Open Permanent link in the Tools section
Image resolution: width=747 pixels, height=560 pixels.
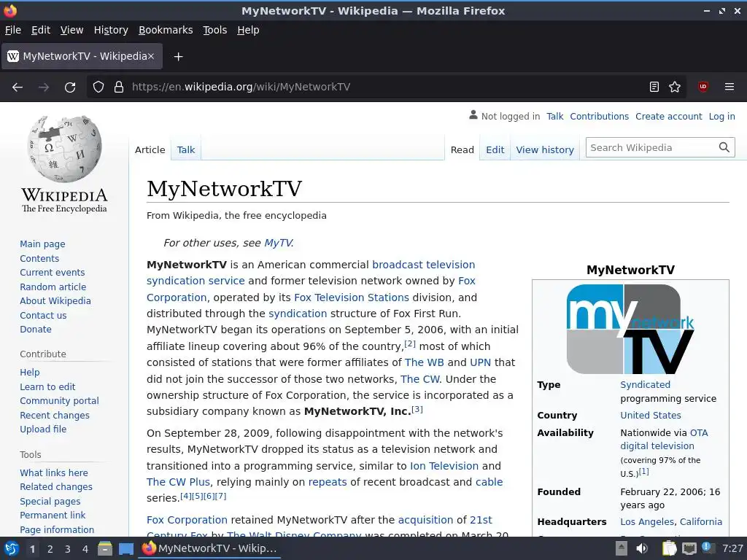point(53,516)
